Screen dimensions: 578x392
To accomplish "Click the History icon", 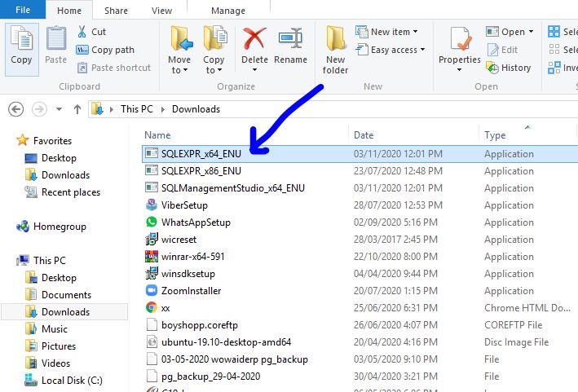I will 492,68.
